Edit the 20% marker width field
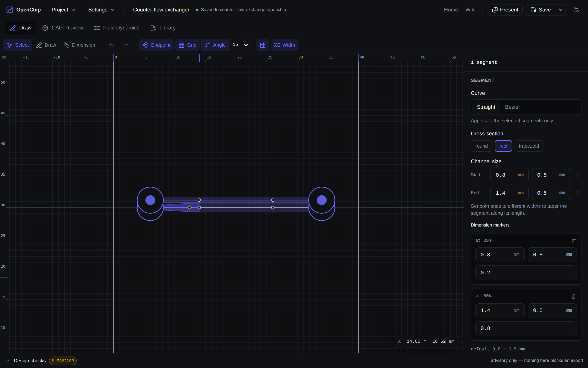The height and width of the screenshot is (368, 588). (500, 255)
